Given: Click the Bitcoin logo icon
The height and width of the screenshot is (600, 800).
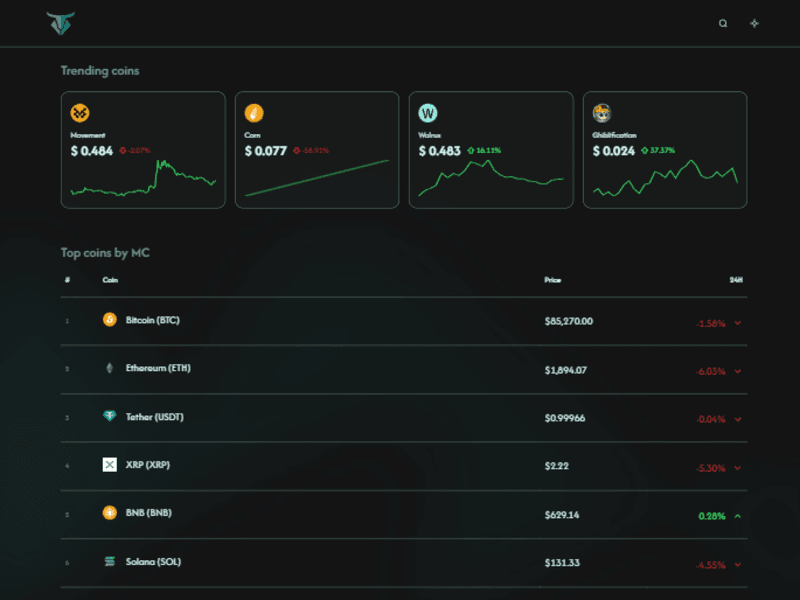Looking at the screenshot, I should [x=110, y=320].
